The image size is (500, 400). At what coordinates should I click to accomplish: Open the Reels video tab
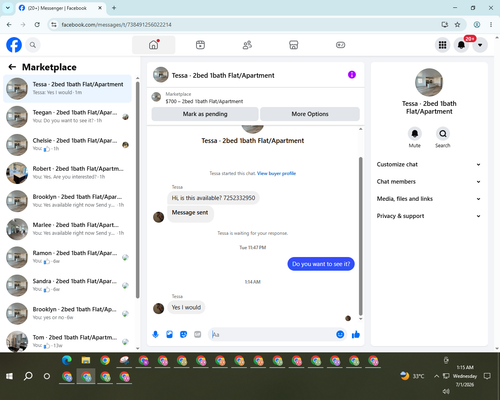coord(200,45)
